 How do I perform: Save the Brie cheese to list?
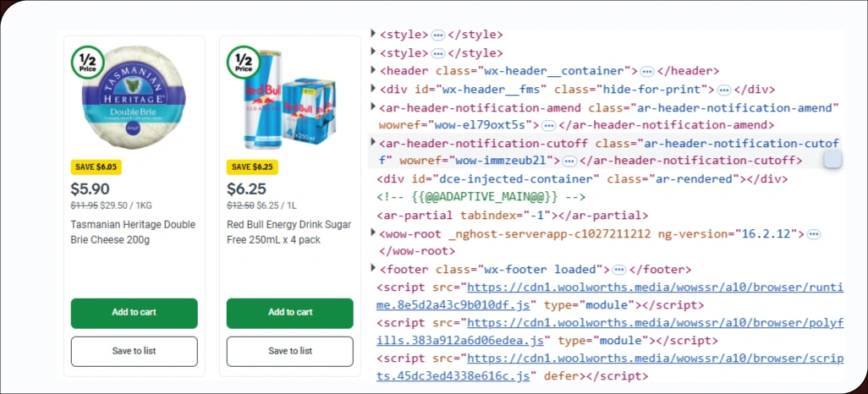point(135,351)
